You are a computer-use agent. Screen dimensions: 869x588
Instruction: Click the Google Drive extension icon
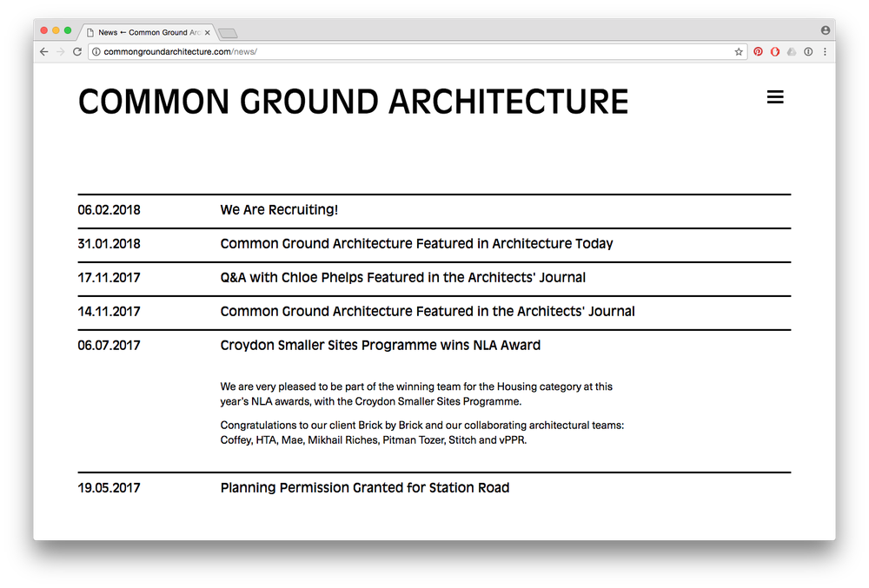(x=792, y=51)
